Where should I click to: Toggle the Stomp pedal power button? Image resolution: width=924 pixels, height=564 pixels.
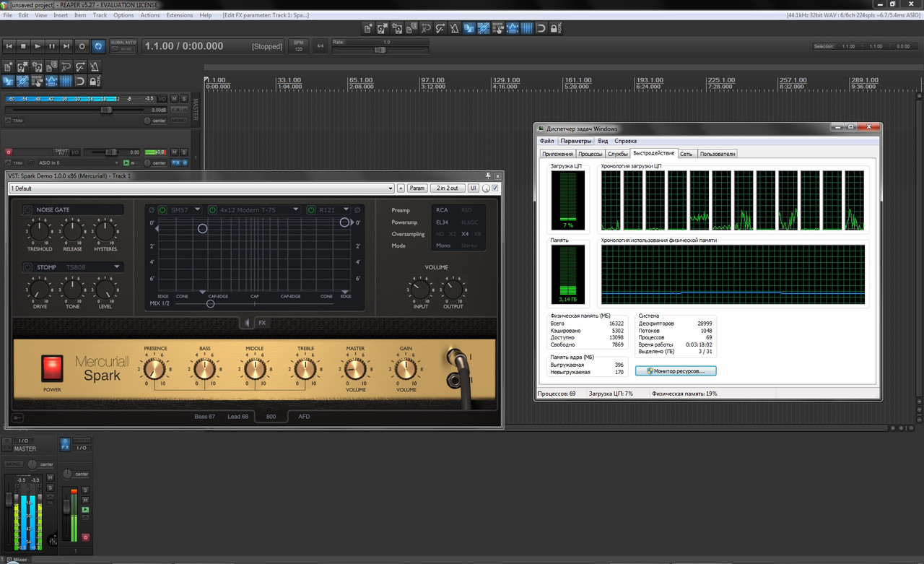28,267
